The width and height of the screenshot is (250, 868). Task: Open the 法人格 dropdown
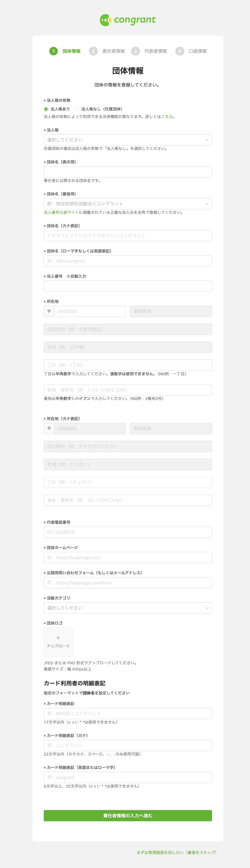tap(128, 140)
